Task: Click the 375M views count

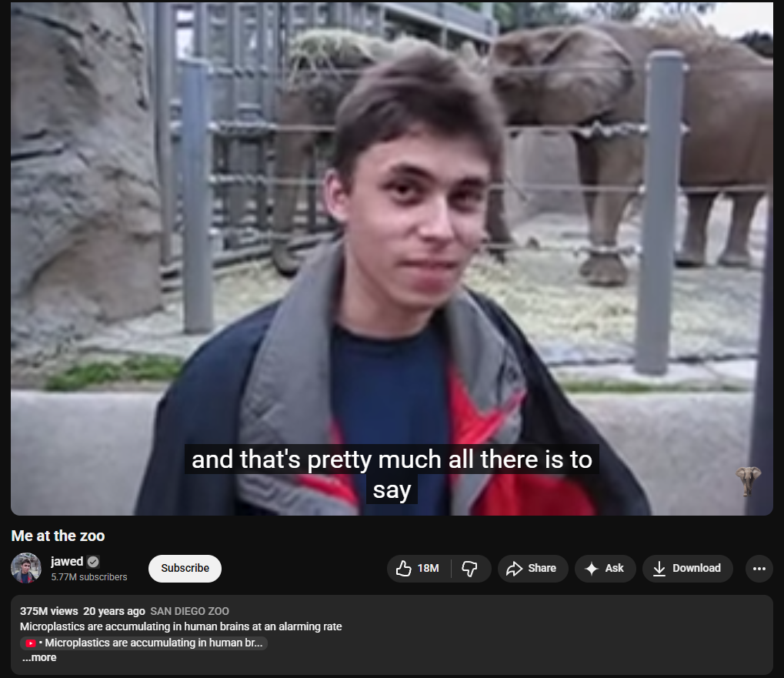Action: pyautogui.click(x=49, y=611)
